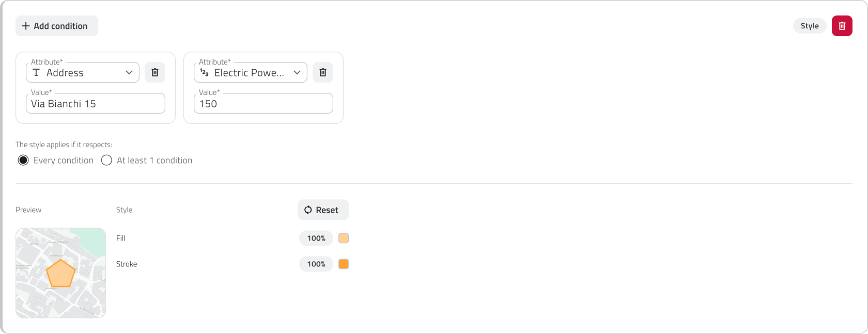Click the Reset button label
This screenshot has width=868, height=334.
[327, 210]
